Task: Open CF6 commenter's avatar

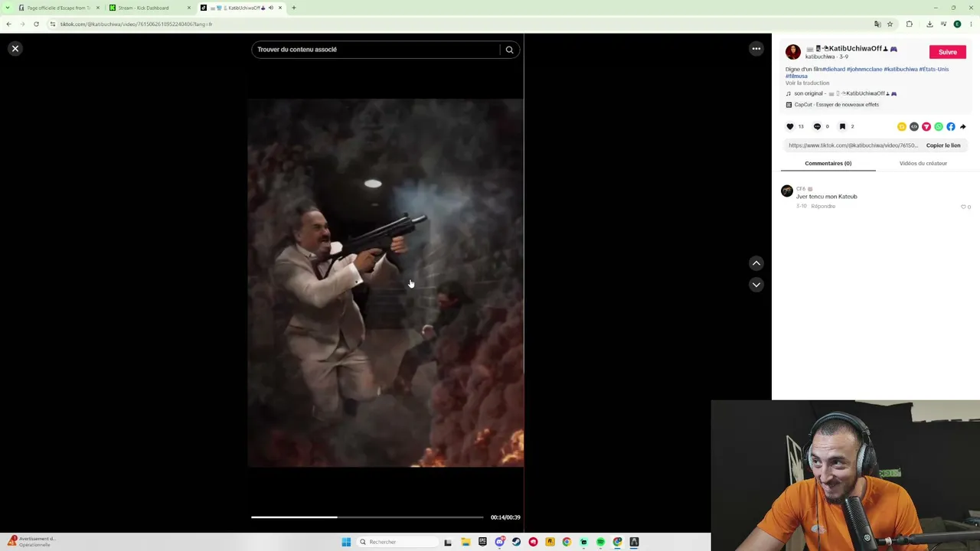Action: pos(787,191)
